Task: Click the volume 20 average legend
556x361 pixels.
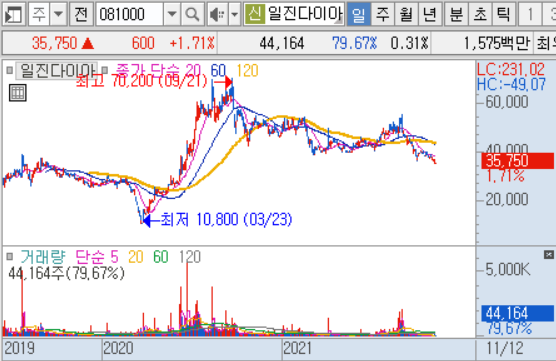Action: tap(135, 256)
